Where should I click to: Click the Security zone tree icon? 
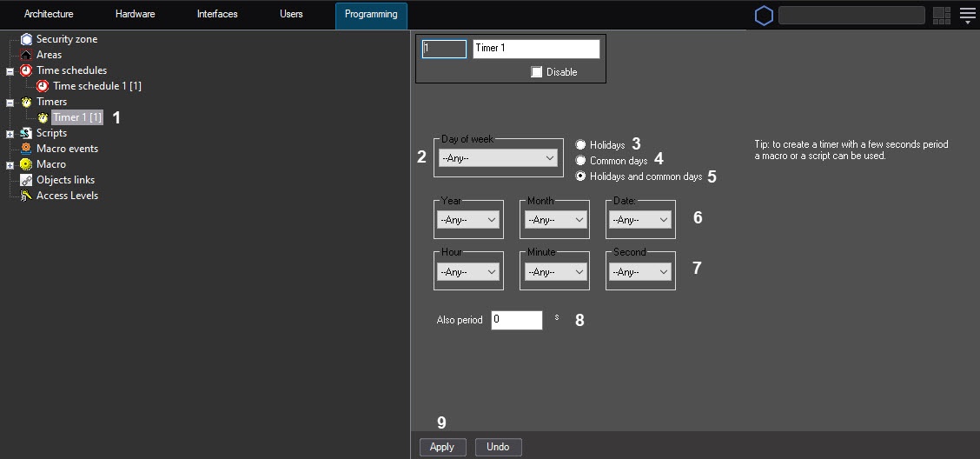[26, 39]
